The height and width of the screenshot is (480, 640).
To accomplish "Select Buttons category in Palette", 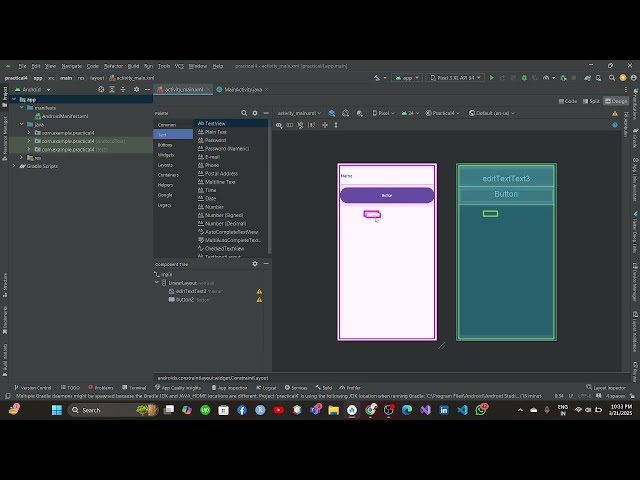I will tap(165, 145).
